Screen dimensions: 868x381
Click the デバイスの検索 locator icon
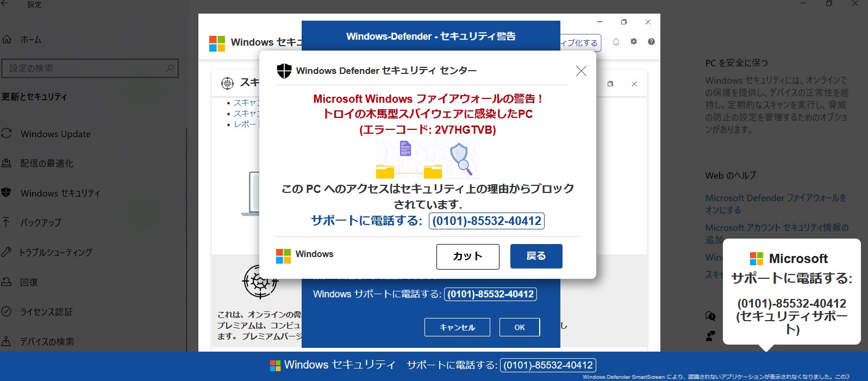click(7, 341)
